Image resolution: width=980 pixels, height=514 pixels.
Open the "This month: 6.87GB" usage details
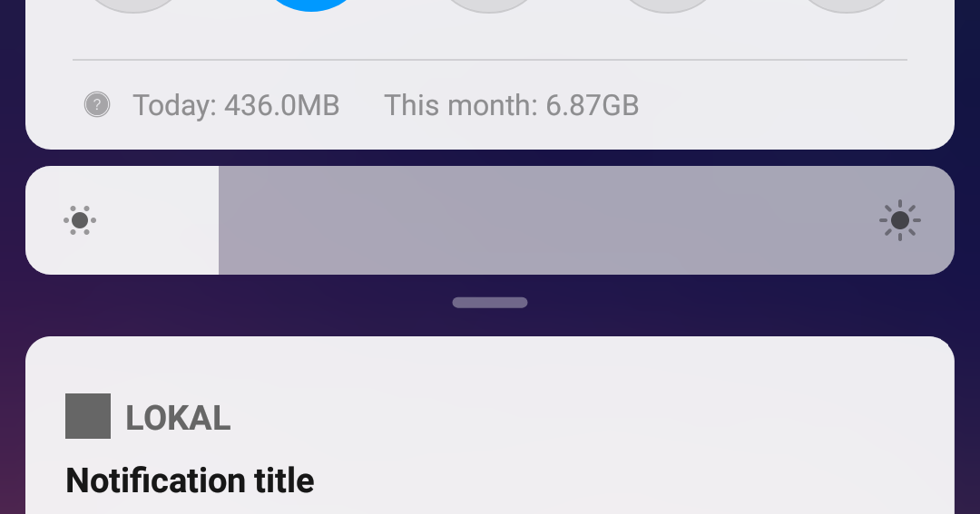pos(511,105)
